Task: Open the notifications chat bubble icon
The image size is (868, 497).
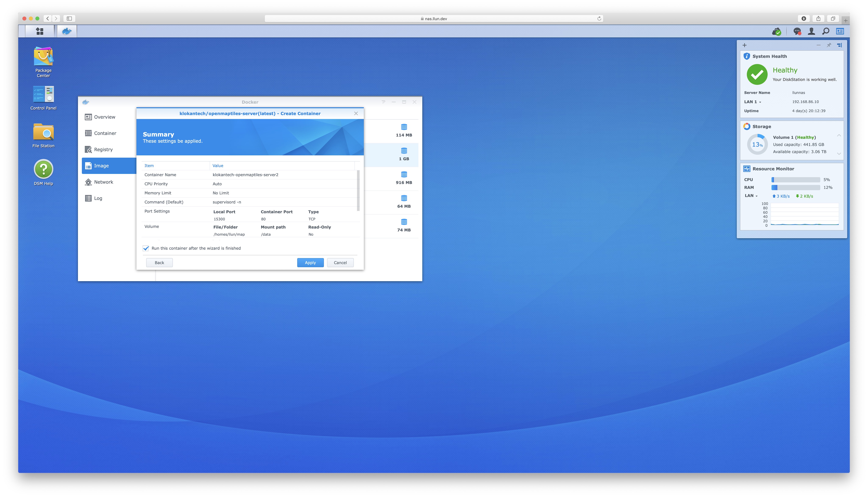Action: coord(797,31)
